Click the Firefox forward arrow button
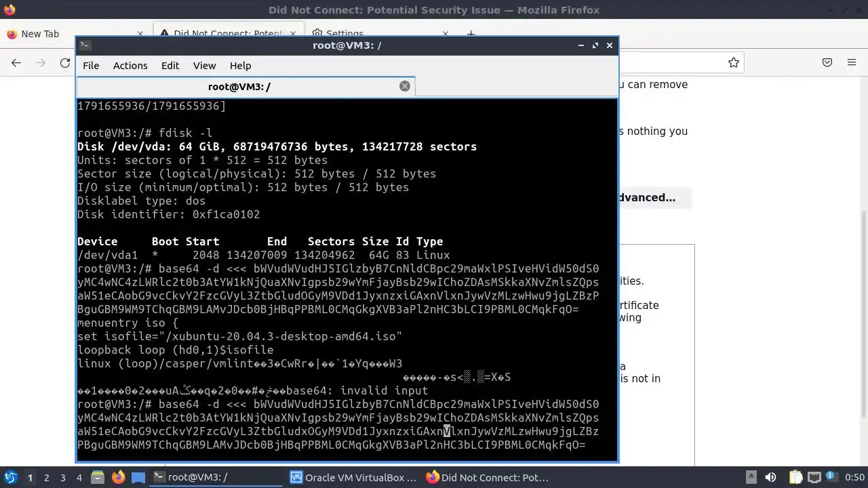The width and height of the screenshot is (868, 488). pyautogui.click(x=41, y=62)
